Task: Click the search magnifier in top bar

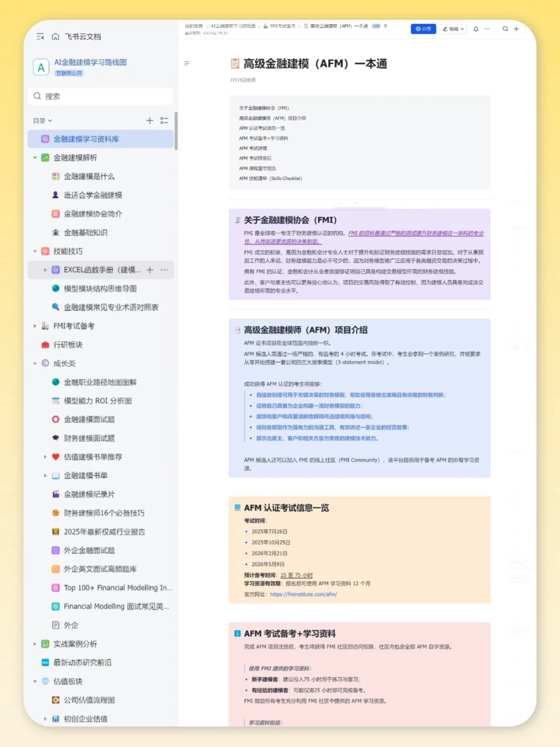Action: (505, 29)
